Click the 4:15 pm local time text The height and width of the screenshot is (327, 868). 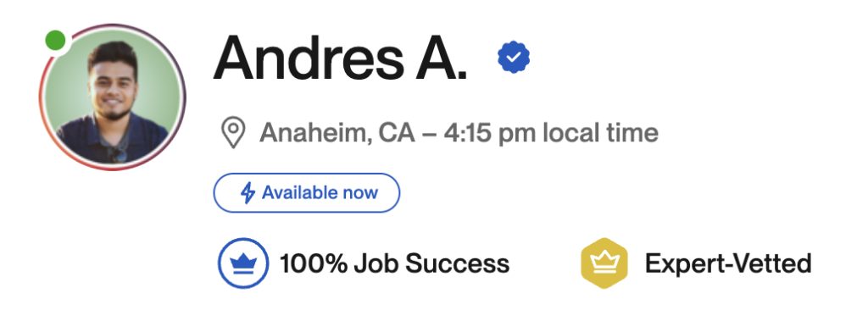pos(551,133)
